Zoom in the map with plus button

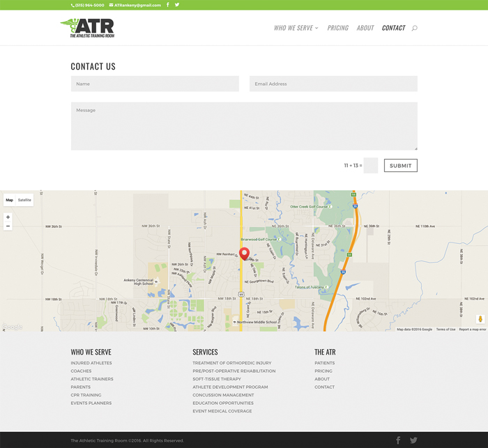[8, 217]
